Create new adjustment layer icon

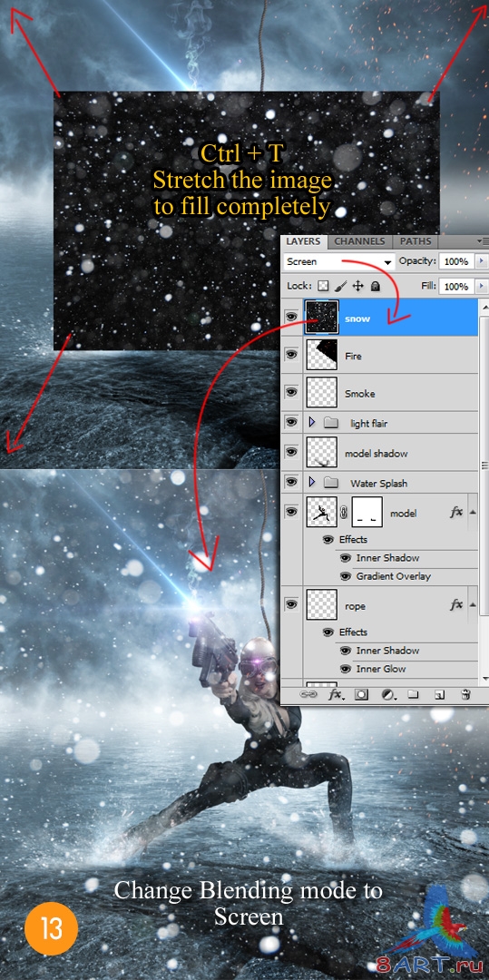tap(387, 694)
